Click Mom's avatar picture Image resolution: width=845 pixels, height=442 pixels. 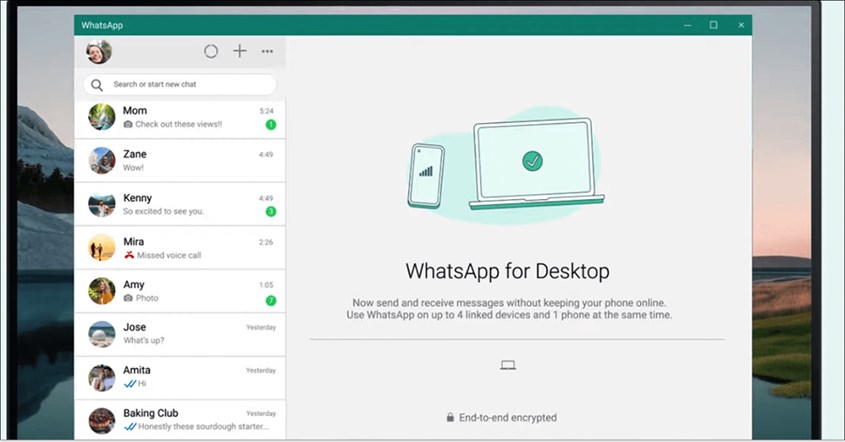pos(102,117)
